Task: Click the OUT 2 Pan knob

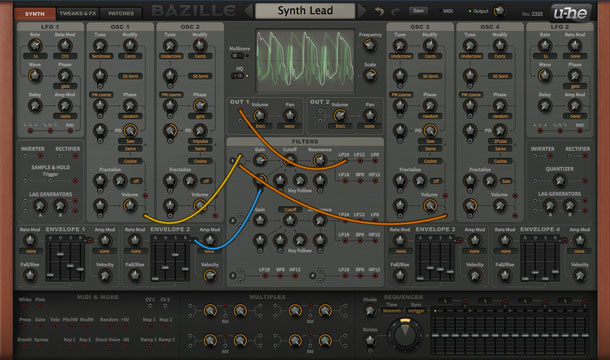Action: pyautogui.click(x=370, y=115)
